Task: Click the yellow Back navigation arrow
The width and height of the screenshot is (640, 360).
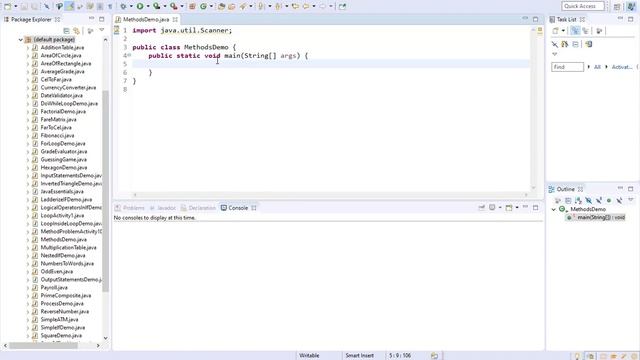Action: (306, 6)
